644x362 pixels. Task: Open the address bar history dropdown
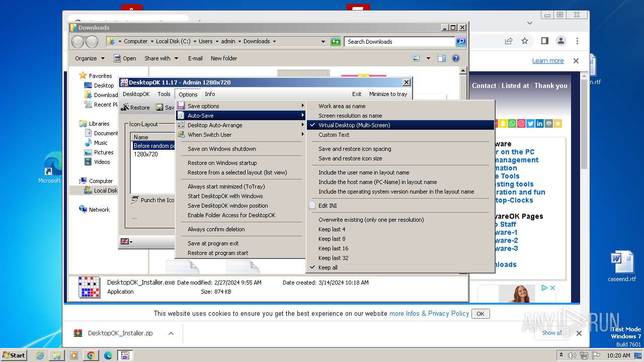pyautogui.click(x=323, y=42)
